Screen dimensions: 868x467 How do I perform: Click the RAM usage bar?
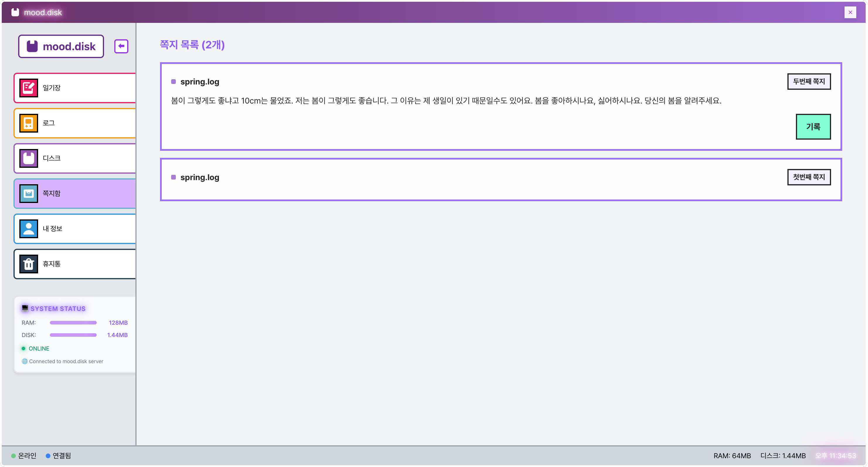click(x=73, y=323)
